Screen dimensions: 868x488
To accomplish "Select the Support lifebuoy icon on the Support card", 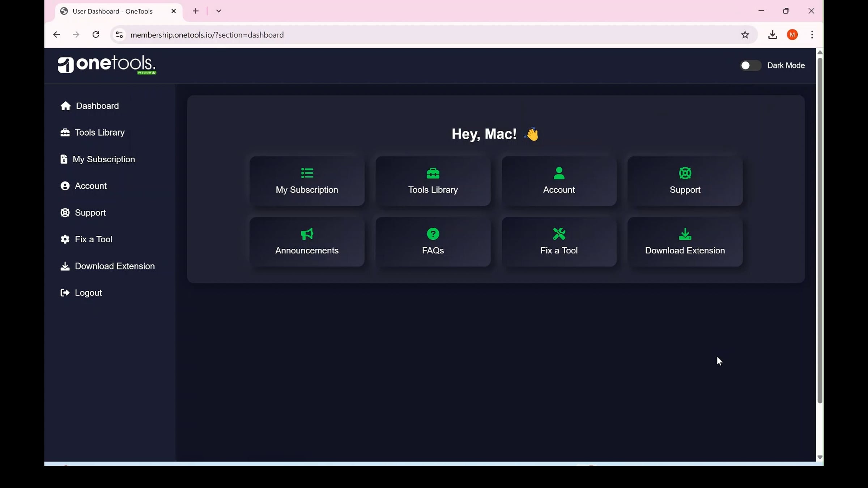I will (x=685, y=173).
